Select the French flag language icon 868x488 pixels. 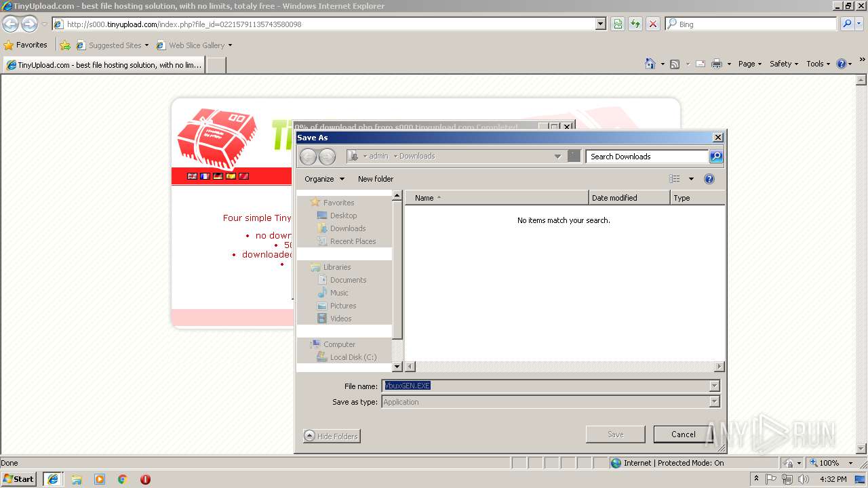[205, 176]
